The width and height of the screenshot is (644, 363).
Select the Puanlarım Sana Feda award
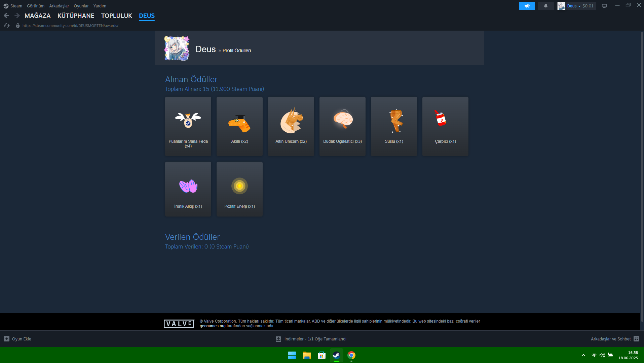point(188,126)
